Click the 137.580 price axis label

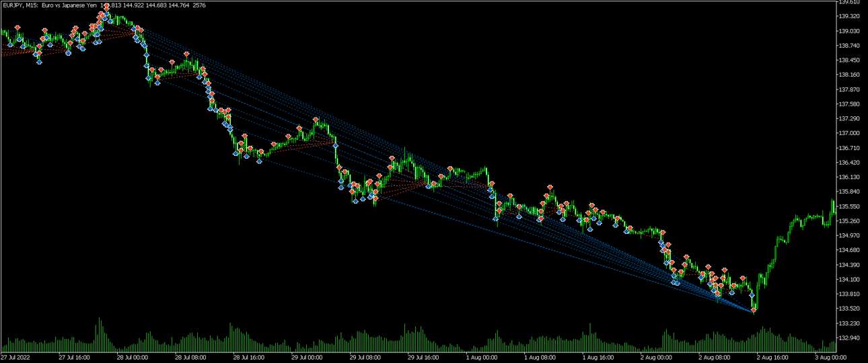(x=848, y=104)
